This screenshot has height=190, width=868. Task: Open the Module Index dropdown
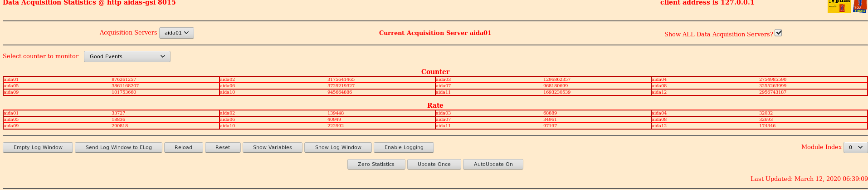[x=855, y=147]
